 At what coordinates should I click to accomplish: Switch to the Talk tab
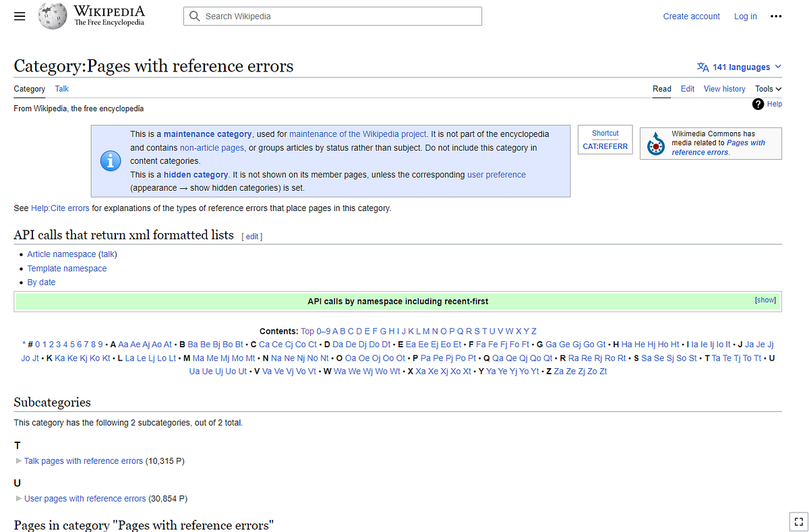[x=61, y=88]
